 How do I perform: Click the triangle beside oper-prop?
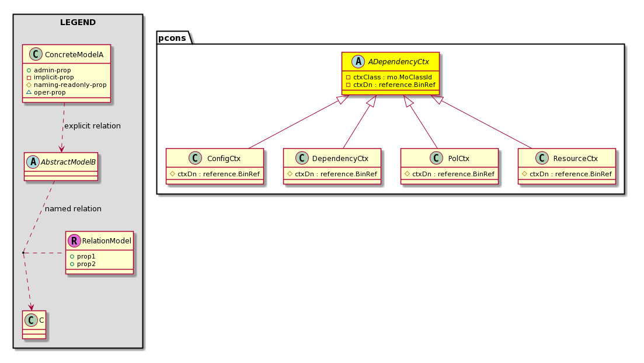[29, 92]
